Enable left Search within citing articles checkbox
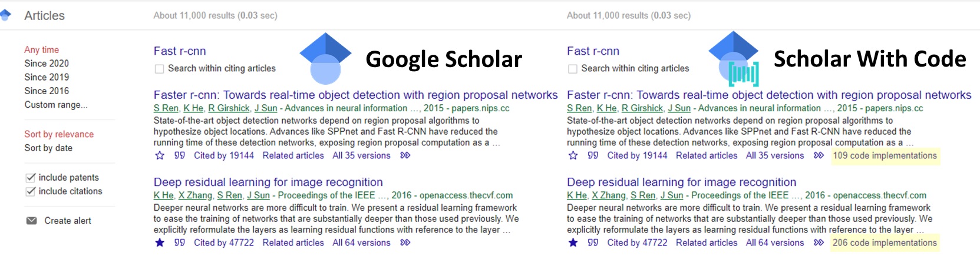This screenshot has width=980, height=256. [x=159, y=69]
